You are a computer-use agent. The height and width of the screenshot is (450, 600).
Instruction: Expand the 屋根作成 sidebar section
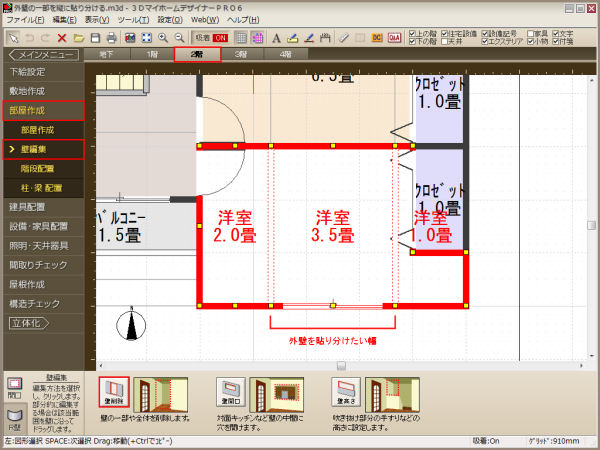point(40,283)
